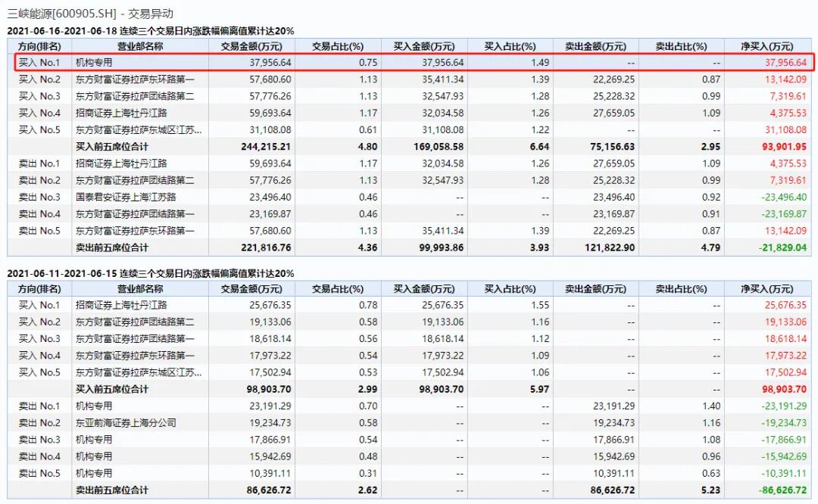The width and height of the screenshot is (818, 504).
Task: Click 净买入(万元) header in the 06-16 table
Action: pyautogui.click(x=766, y=46)
